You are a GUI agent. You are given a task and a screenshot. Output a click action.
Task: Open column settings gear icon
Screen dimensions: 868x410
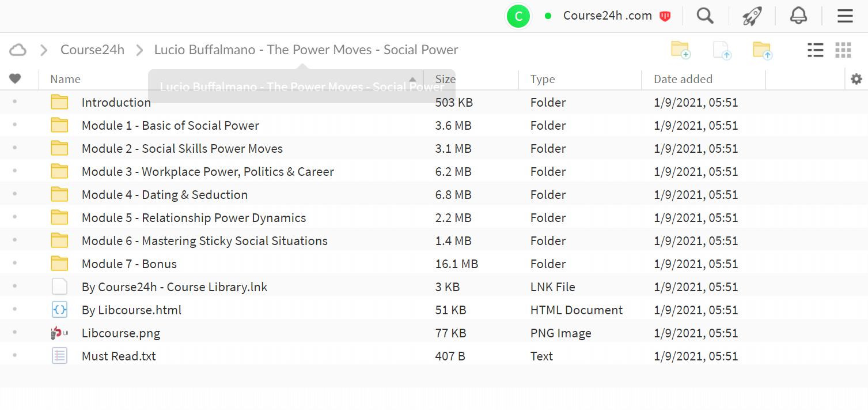pyautogui.click(x=856, y=79)
